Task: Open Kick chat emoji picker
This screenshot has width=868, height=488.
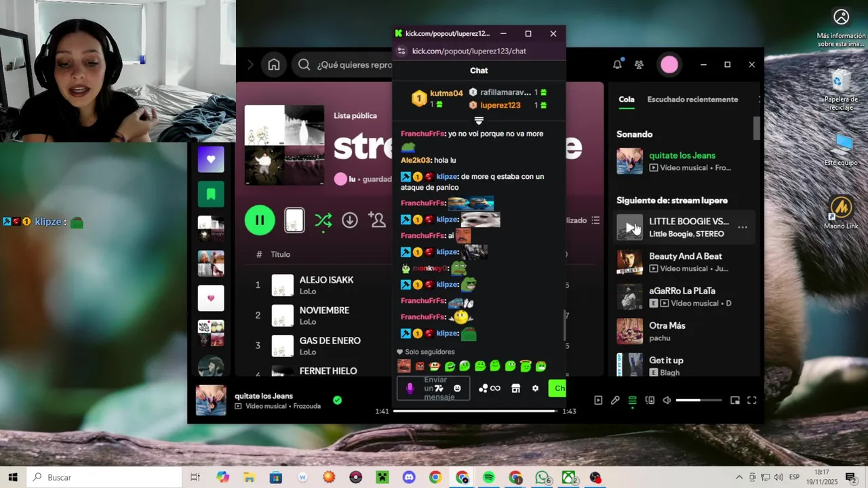Action: click(457, 388)
